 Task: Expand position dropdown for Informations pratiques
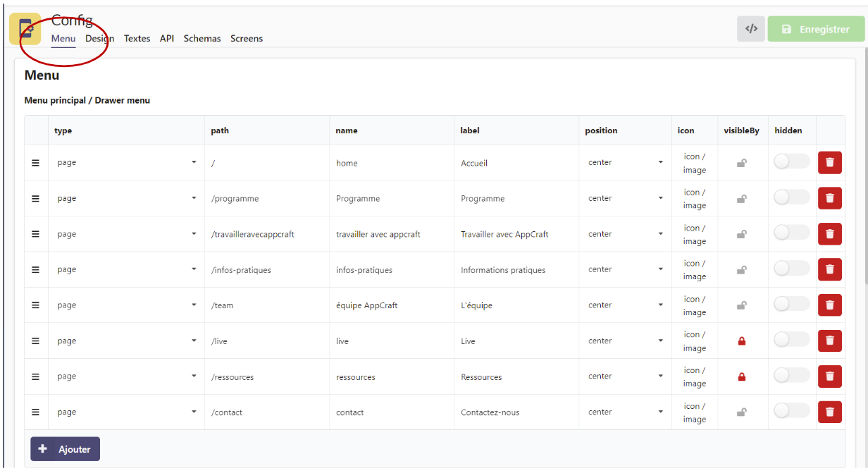tap(625, 269)
